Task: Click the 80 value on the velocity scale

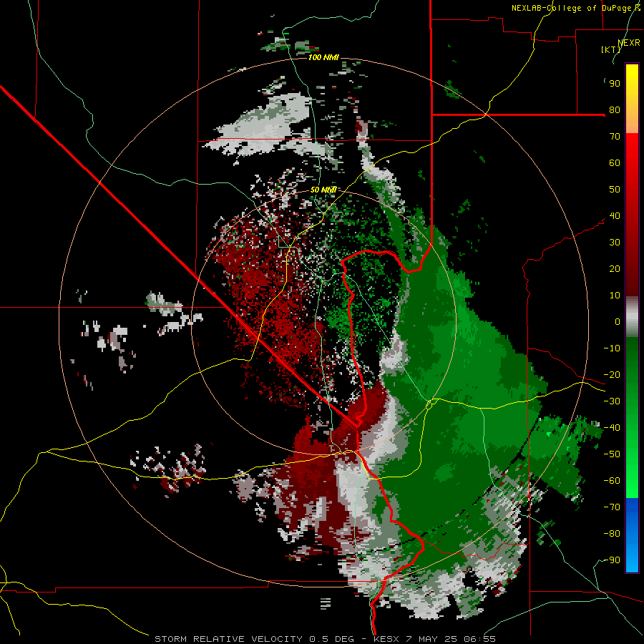Action: coord(615,109)
